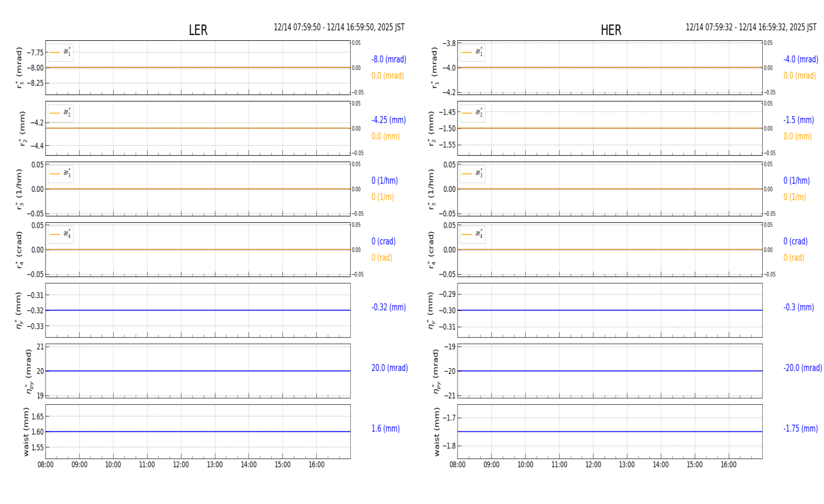The width and height of the screenshot is (824, 504).
Task: Select the LER blue 0 (crad) value
Action: (383, 242)
